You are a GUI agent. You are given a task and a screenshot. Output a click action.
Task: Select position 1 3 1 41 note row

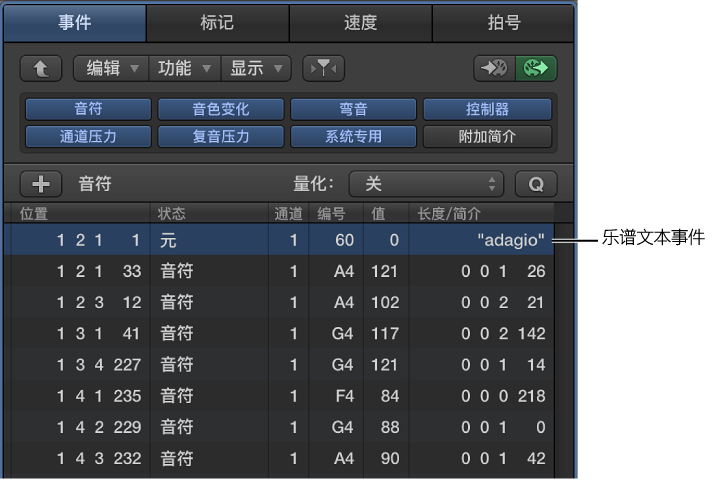pyautogui.click(x=279, y=333)
